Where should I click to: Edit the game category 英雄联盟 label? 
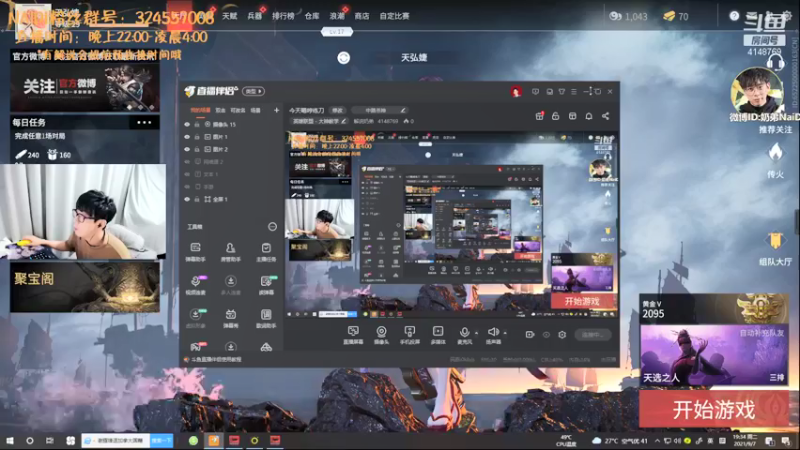tap(318, 121)
